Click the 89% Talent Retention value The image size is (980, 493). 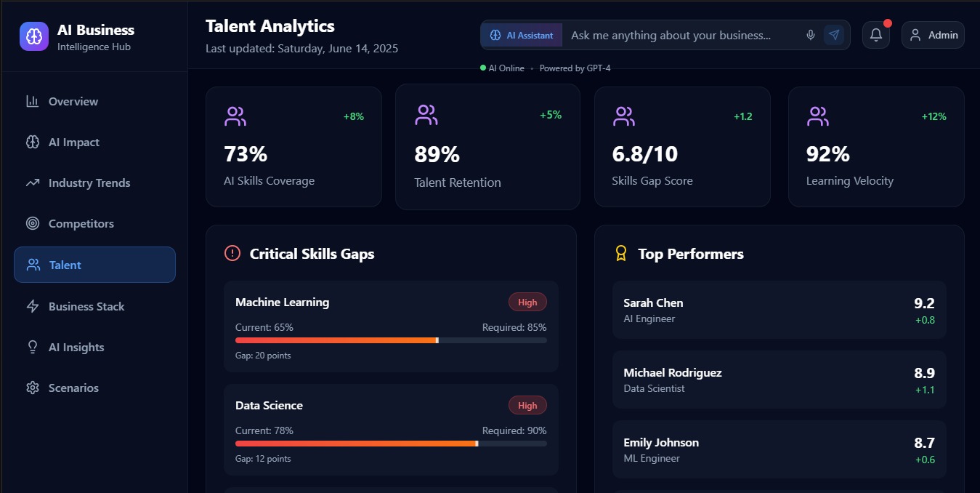click(x=437, y=155)
